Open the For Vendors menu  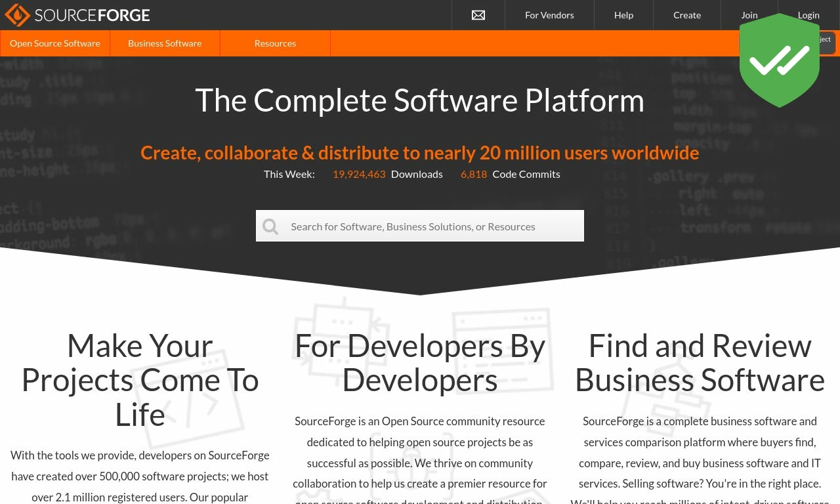click(x=549, y=15)
